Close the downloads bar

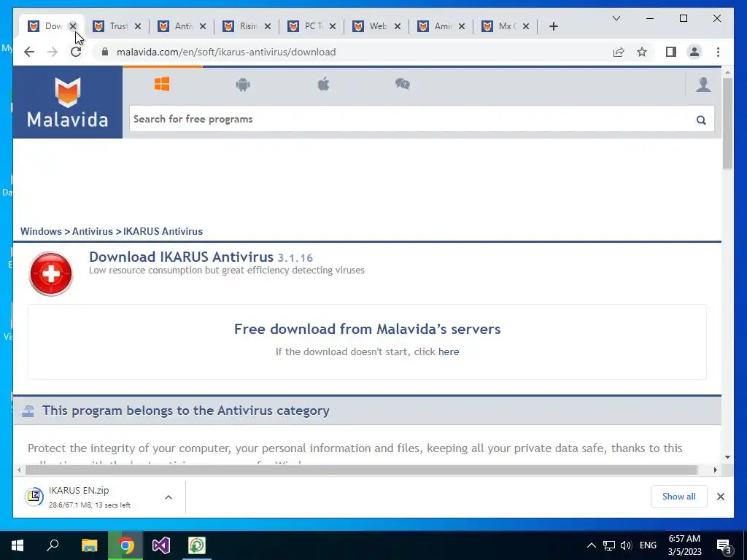pos(721,497)
